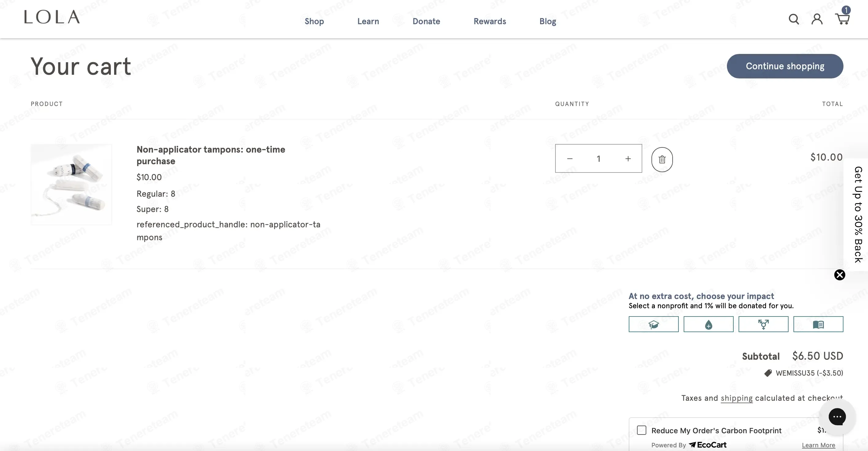Click the referenced_product_handle text

(228, 230)
